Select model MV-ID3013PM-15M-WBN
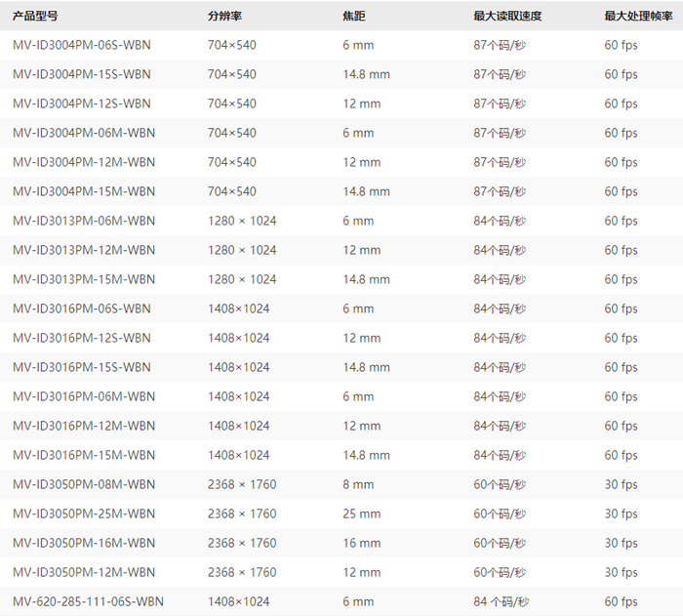Viewport: 683px width, 616px height. [x=84, y=279]
